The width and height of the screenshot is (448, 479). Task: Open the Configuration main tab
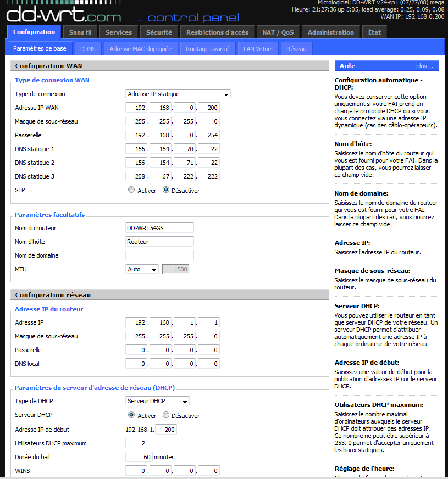point(34,32)
